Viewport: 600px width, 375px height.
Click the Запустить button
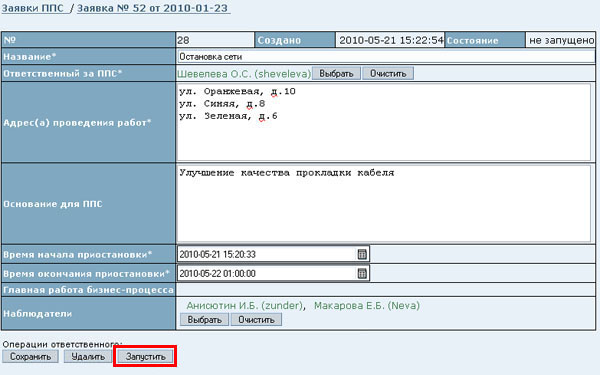pyautogui.click(x=145, y=357)
